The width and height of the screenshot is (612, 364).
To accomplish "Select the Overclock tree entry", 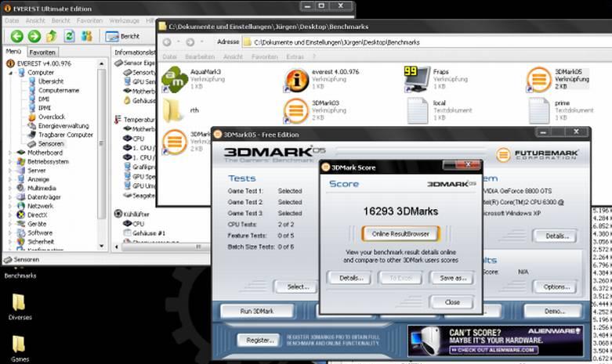I will coord(52,117).
